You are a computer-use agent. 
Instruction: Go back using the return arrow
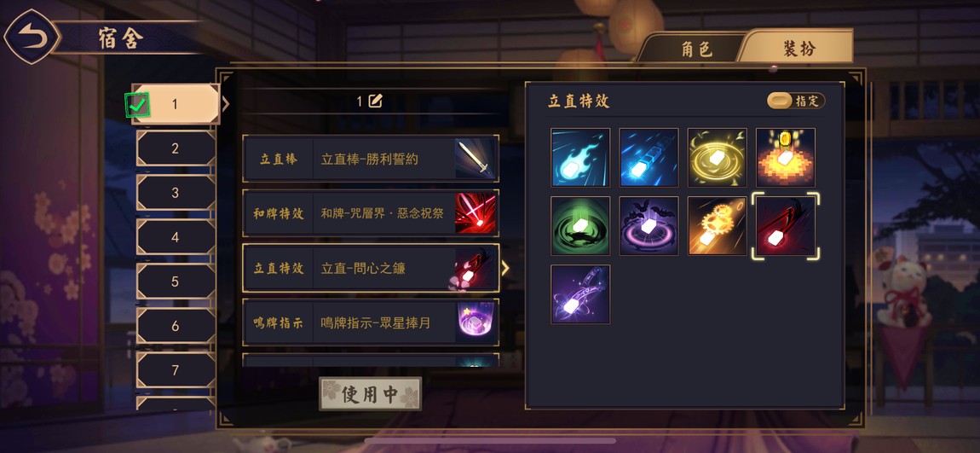[x=32, y=37]
